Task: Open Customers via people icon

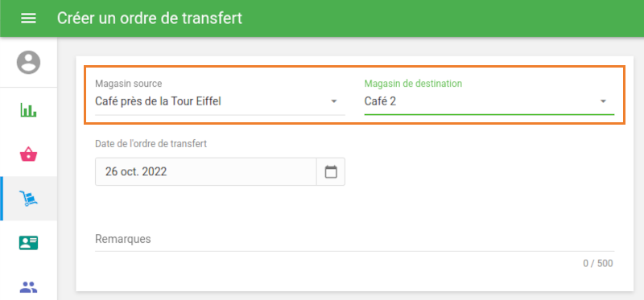Action: 28,287
